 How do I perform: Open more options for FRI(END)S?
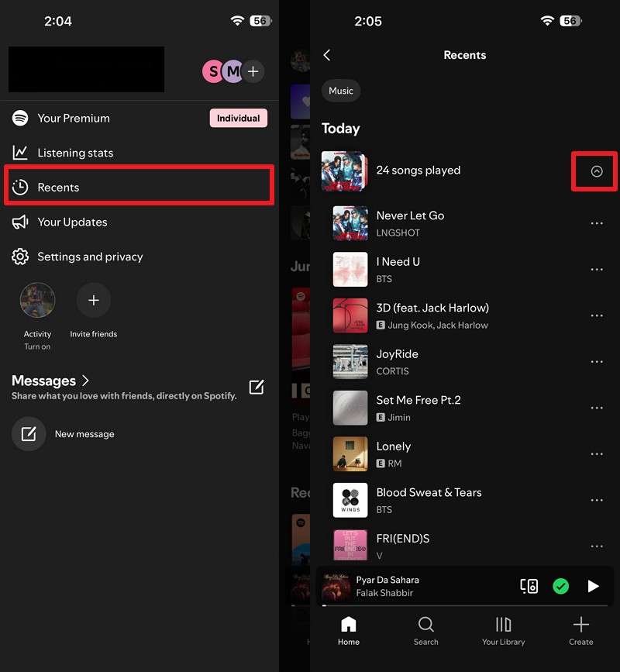tap(597, 546)
